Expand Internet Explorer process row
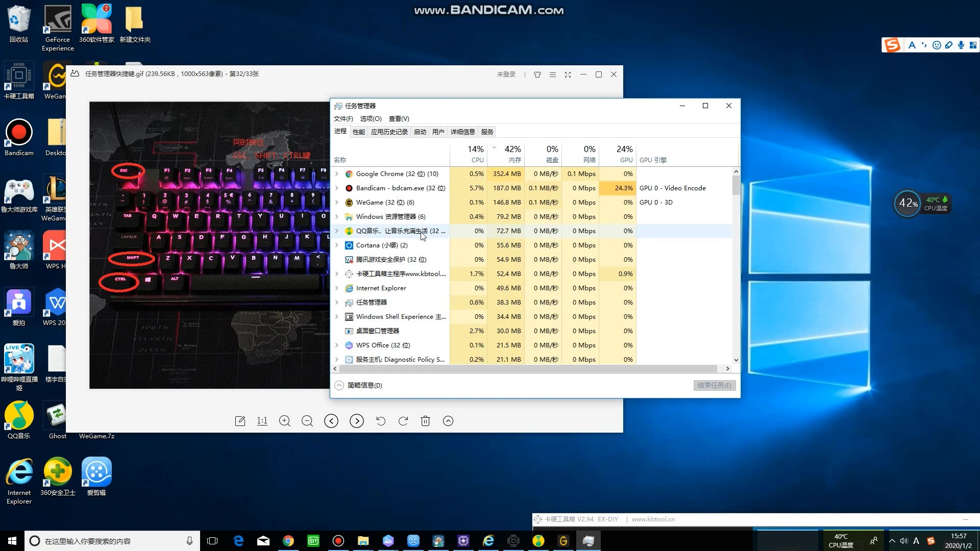 [x=336, y=288]
